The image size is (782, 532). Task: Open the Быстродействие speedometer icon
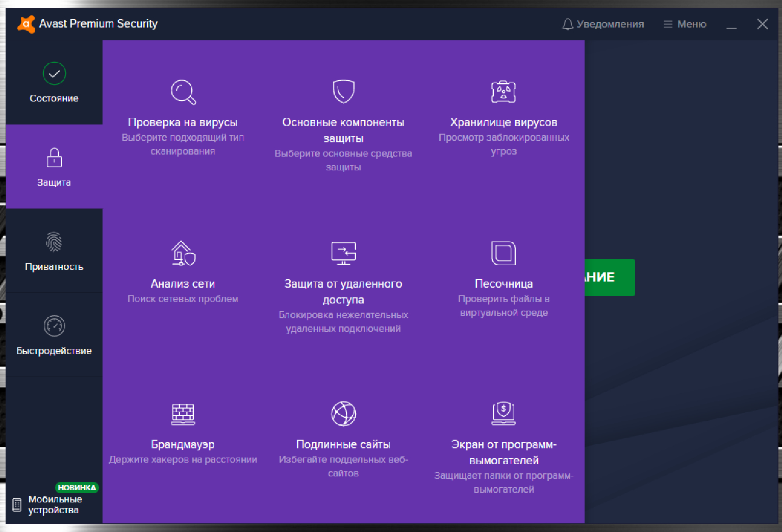click(54, 326)
